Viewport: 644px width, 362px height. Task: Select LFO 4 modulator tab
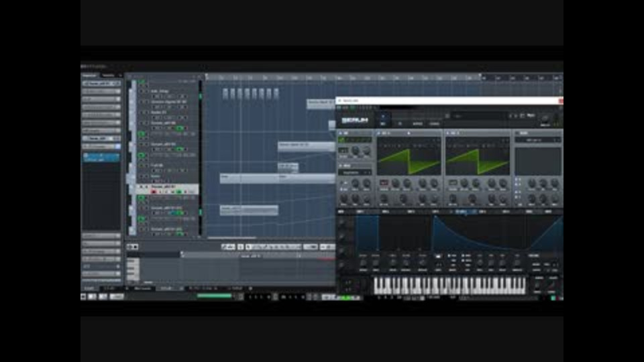(x=506, y=212)
